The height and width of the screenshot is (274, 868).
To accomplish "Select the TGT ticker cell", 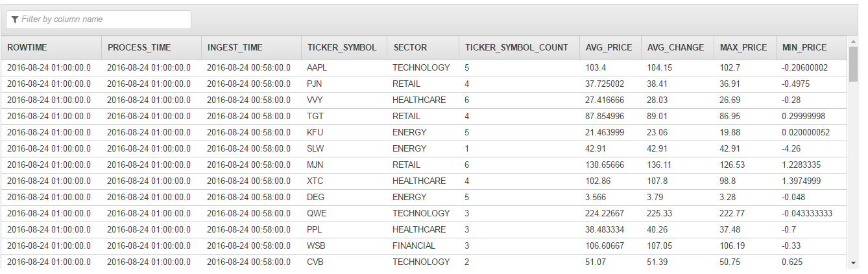I will (x=344, y=116).
